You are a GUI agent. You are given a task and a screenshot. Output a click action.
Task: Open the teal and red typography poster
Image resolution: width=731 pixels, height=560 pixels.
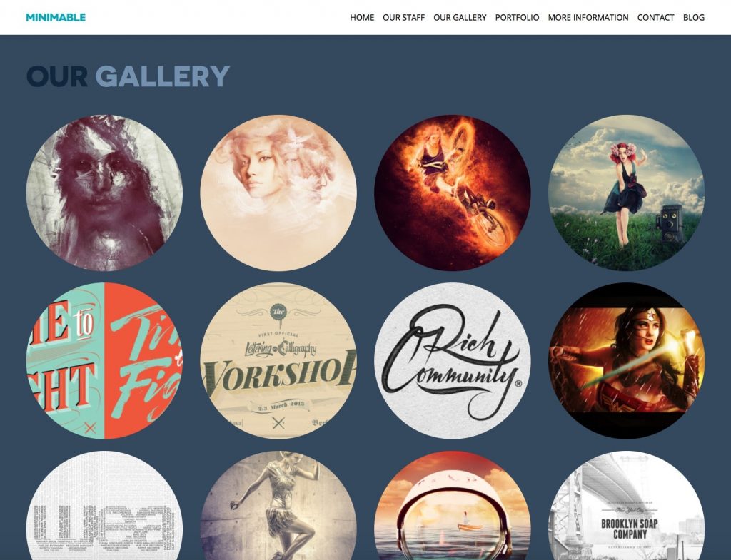[104, 360]
